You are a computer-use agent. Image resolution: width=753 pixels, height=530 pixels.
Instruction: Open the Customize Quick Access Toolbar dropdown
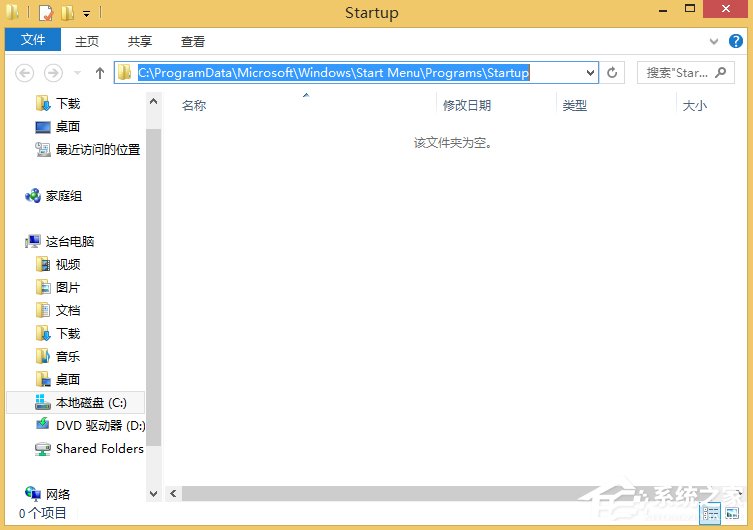pos(87,13)
